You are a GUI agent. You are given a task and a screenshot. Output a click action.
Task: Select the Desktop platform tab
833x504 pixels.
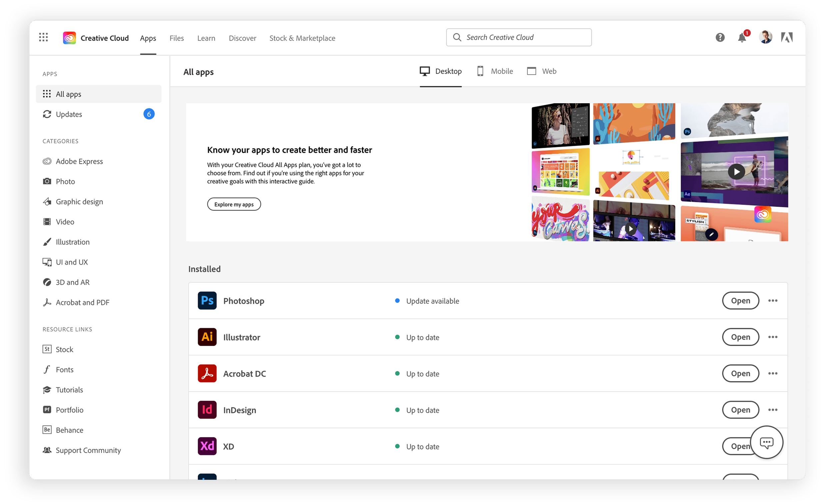click(x=441, y=71)
